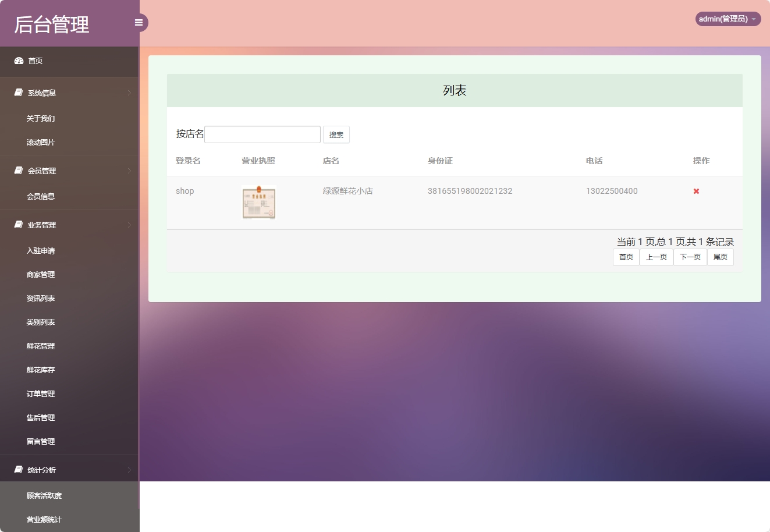Click the dashboard icon beside 首页
Viewport: 770px width, 532px height.
17,61
